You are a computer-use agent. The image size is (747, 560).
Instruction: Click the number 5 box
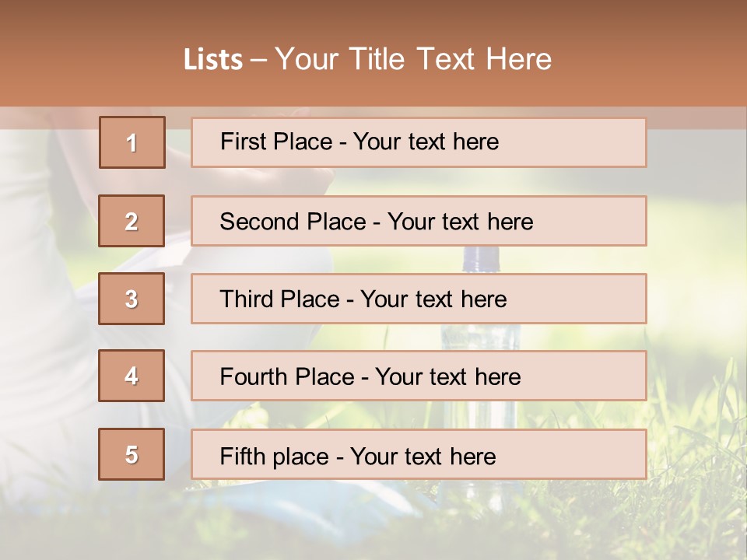tap(132, 454)
